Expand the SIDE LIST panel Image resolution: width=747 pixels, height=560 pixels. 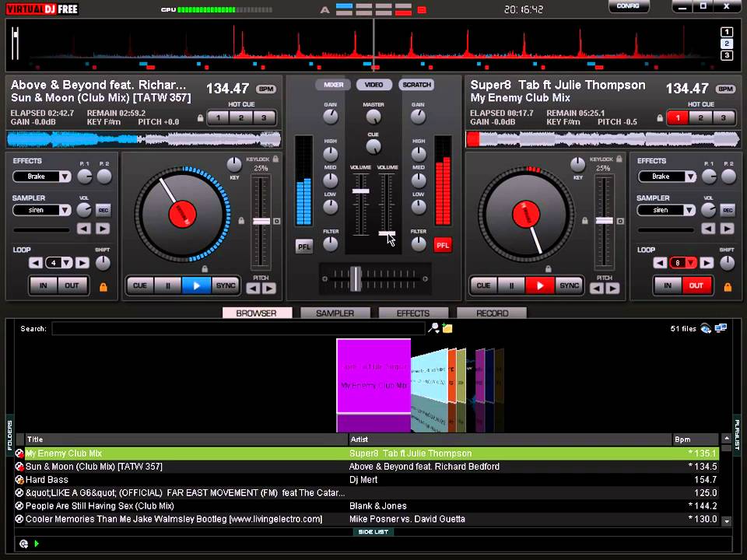point(373,532)
